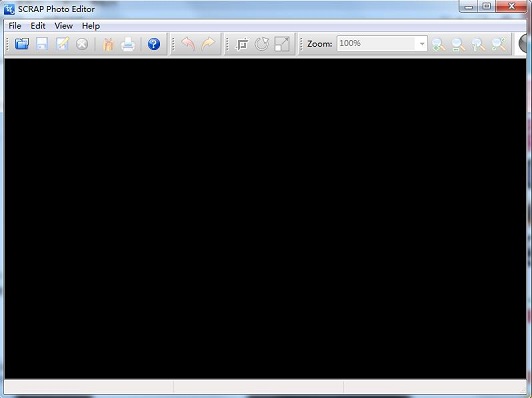This screenshot has height=398, width=532.
Task: Minimize the SCRAP Photo Editor window
Action: [x=469, y=6]
